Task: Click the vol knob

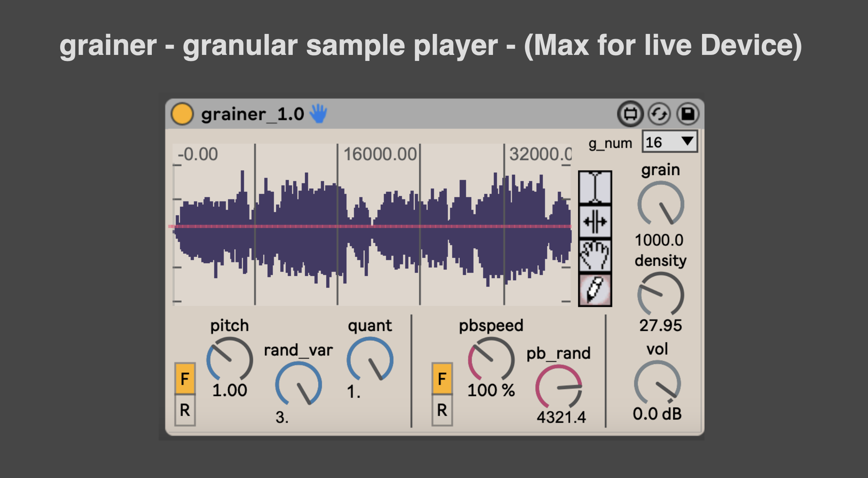Action: pyautogui.click(x=657, y=383)
